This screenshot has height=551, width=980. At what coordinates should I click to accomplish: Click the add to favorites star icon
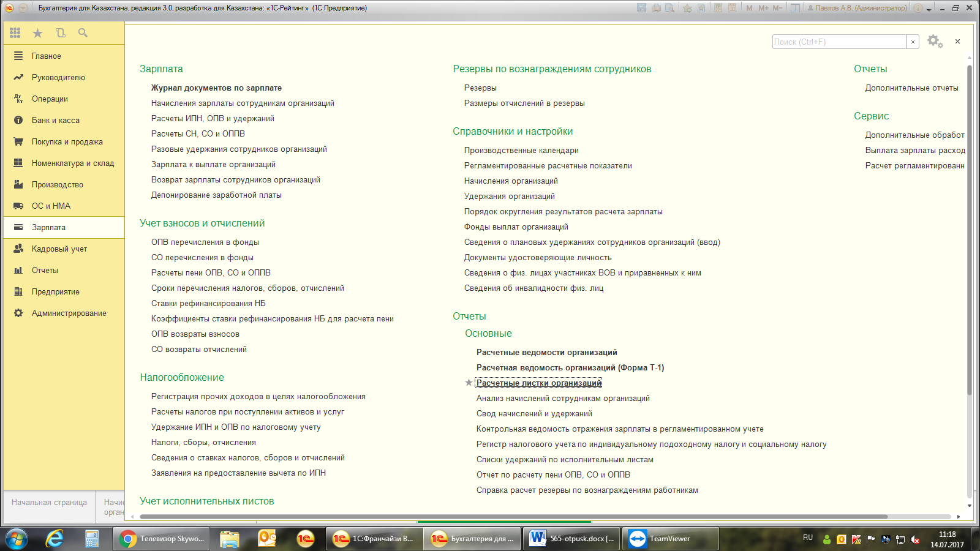tap(687, 8)
